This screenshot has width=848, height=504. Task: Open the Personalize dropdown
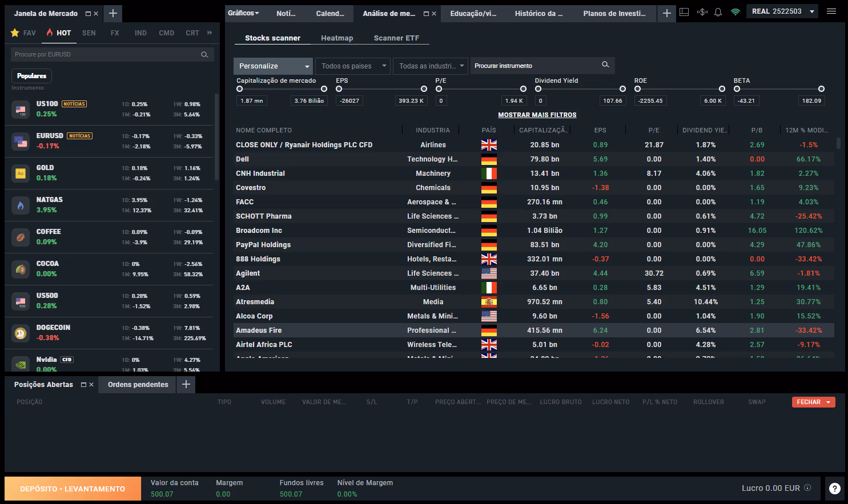pyautogui.click(x=273, y=66)
